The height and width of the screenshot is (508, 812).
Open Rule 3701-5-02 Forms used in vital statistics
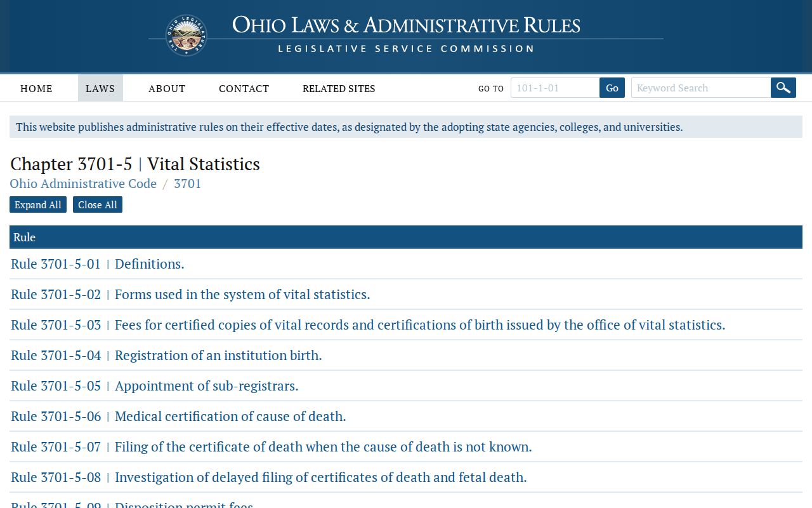tap(190, 294)
